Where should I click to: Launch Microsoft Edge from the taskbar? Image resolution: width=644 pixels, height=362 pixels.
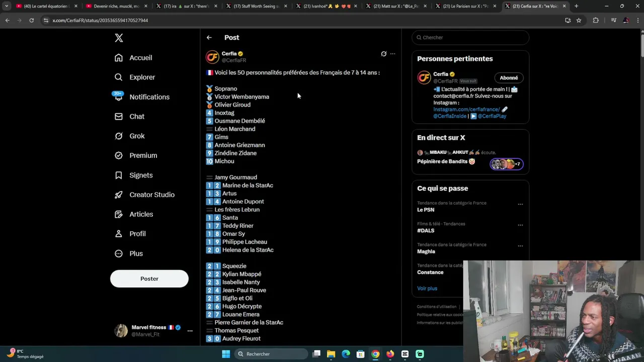[x=346, y=354]
